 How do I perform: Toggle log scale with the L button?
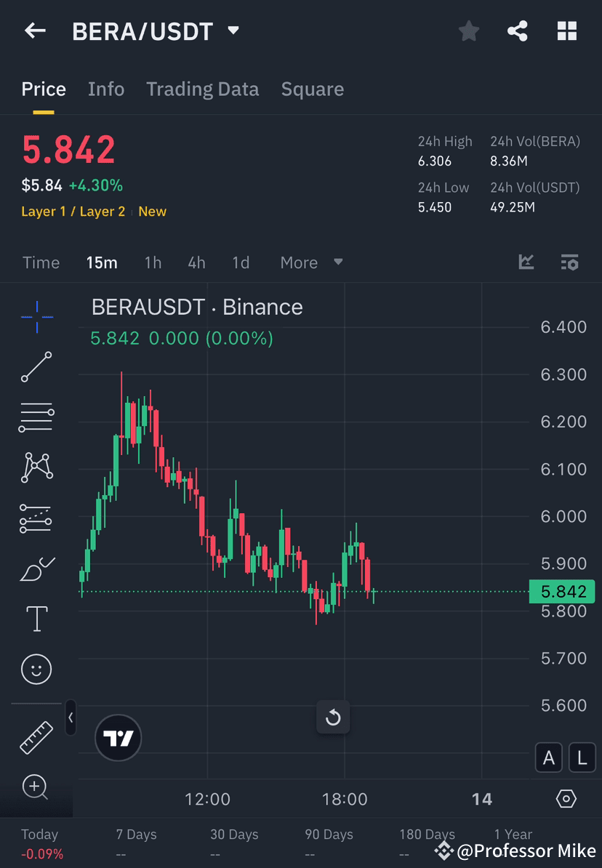coord(582,758)
